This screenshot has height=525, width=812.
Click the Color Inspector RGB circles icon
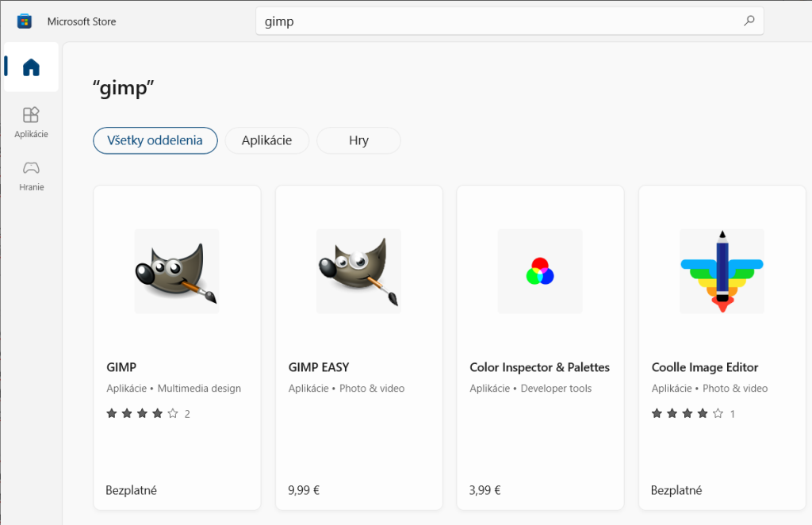pyautogui.click(x=540, y=271)
